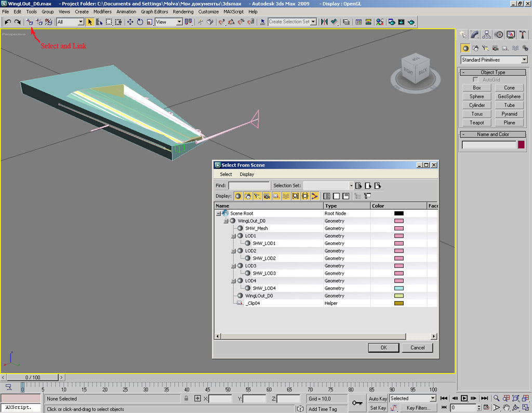Click the Play Animation button

(464, 398)
